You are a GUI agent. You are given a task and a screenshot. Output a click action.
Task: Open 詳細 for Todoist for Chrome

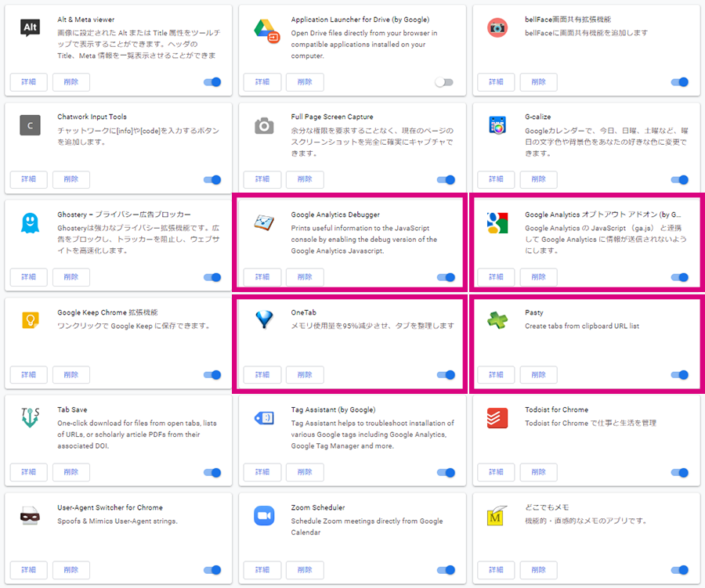pos(496,472)
